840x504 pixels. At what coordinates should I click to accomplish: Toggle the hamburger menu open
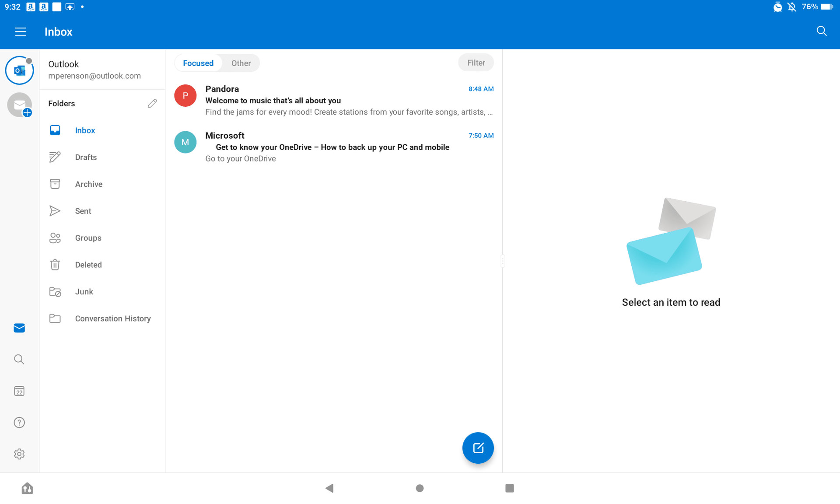pyautogui.click(x=20, y=32)
